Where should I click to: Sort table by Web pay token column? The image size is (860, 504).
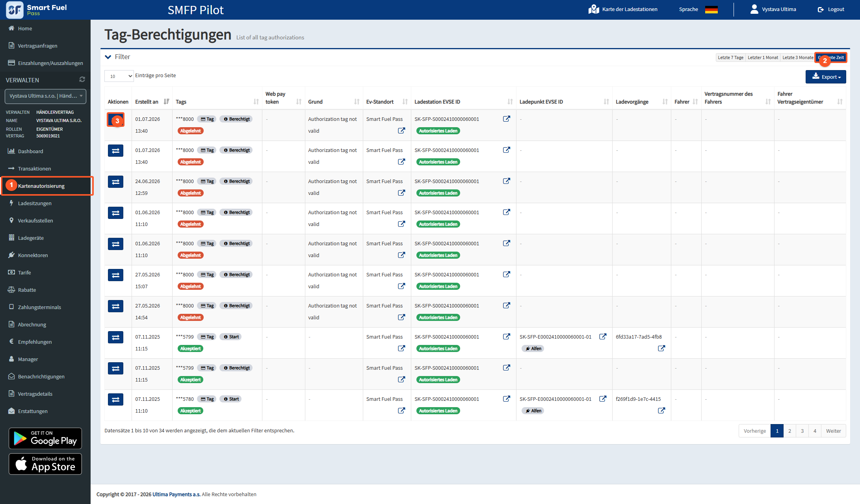[283, 98]
